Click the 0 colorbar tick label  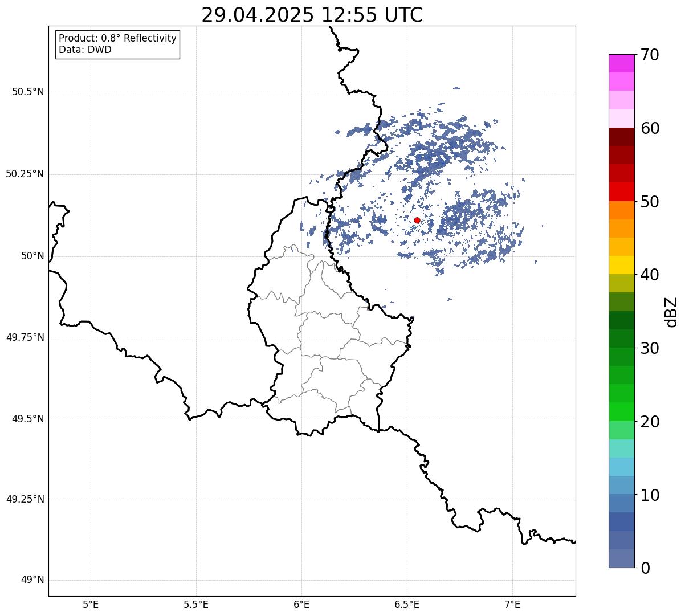click(645, 568)
